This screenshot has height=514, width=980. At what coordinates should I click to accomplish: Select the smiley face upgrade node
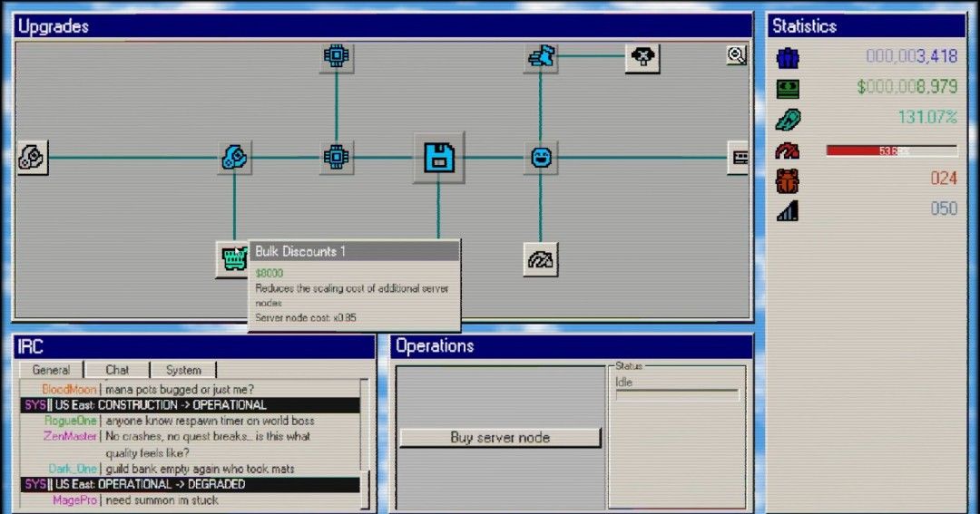click(541, 158)
